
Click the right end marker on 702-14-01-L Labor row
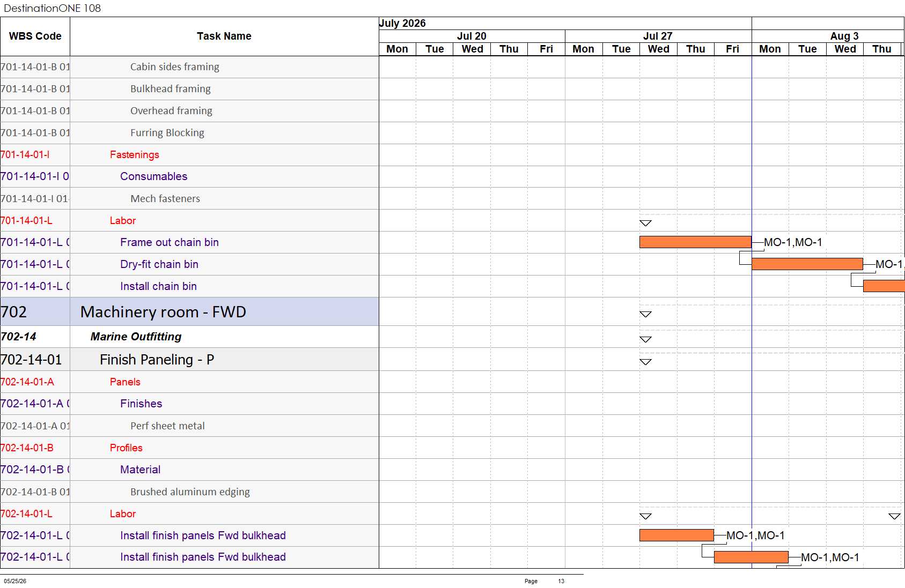coord(894,516)
